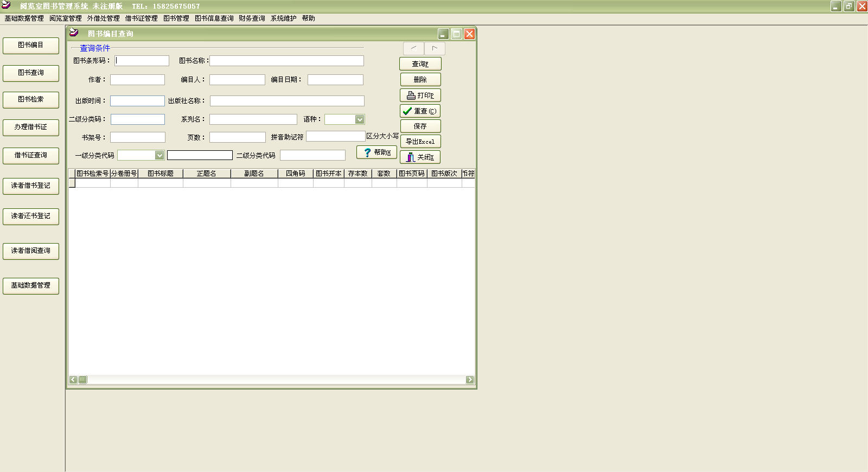Image resolution: width=868 pixels, height=472 pixels.
Task: Open the 图书管理 menu
Action: point(176,18)
